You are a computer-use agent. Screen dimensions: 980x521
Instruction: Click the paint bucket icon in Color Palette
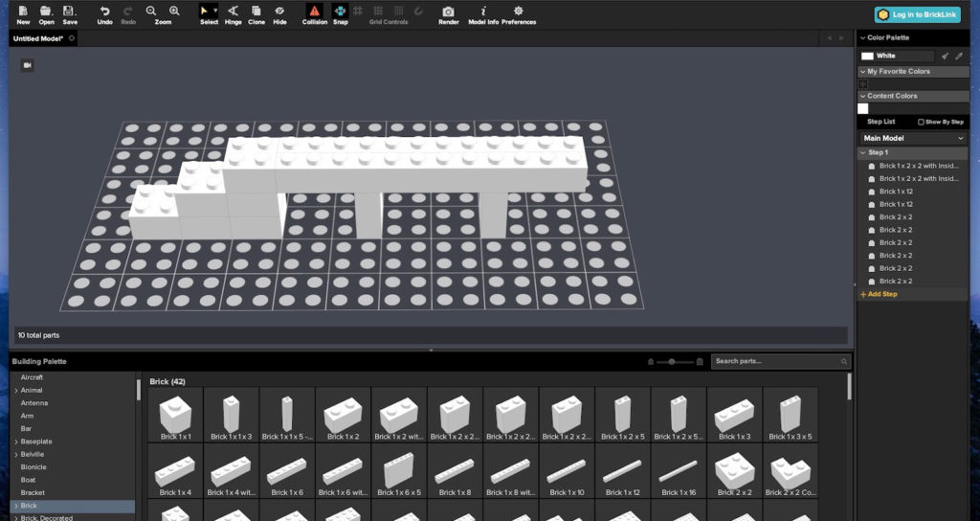click(x=945, y=56)
